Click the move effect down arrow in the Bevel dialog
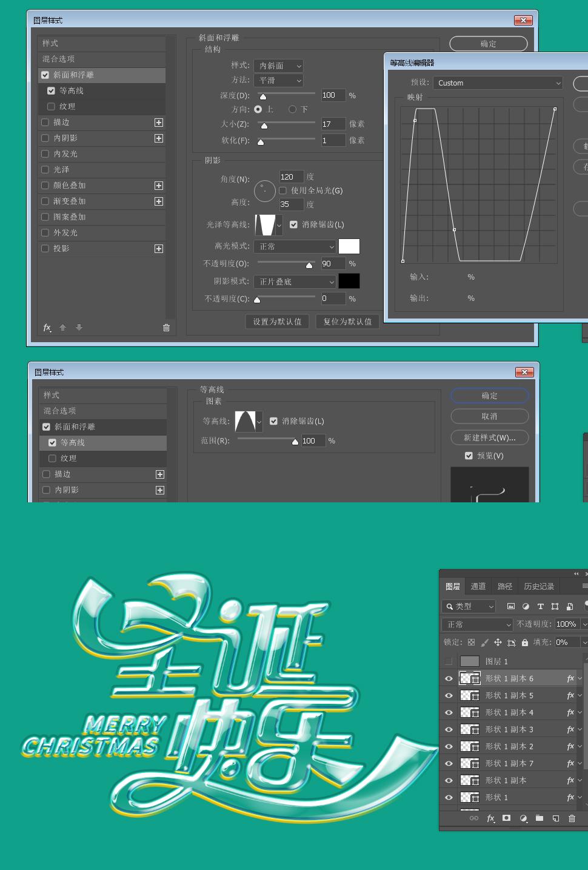The width and height of the screenshot is (588, 870). (x=79, y=328)
